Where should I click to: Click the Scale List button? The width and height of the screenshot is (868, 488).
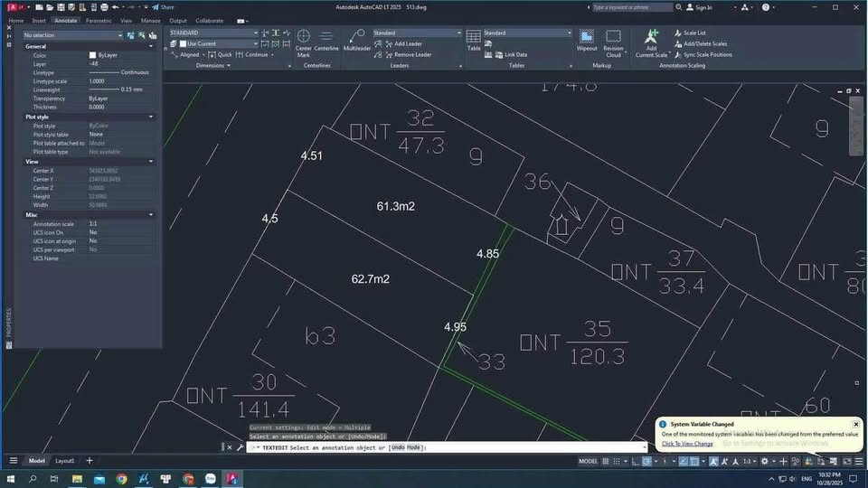[693, 33]
